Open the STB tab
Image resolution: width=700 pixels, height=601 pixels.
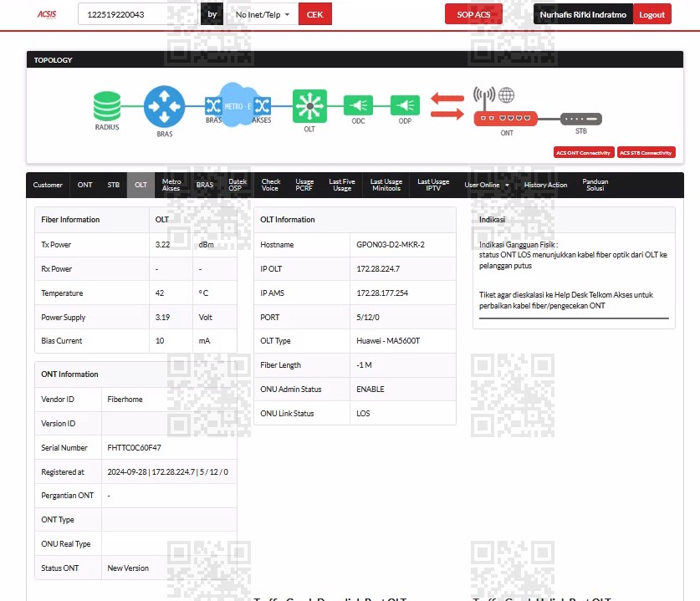coord(114,185)
